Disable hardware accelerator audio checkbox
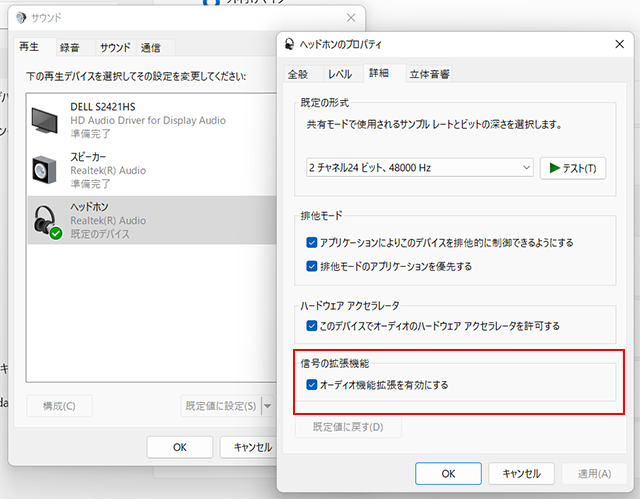Viewport: 640px width, 499px height. point(313,326)
